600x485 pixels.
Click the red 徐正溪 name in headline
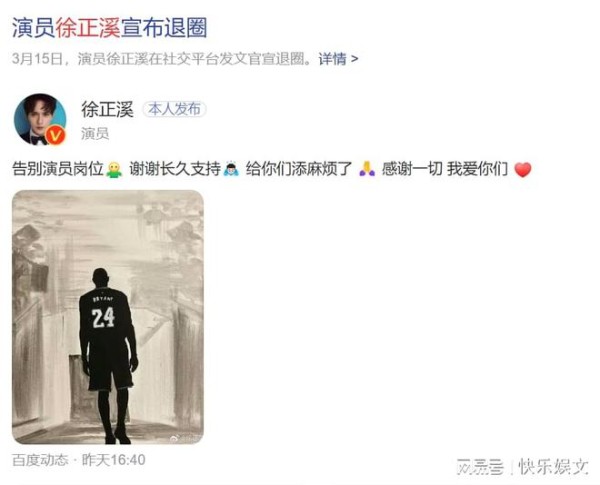click(88, 28)
